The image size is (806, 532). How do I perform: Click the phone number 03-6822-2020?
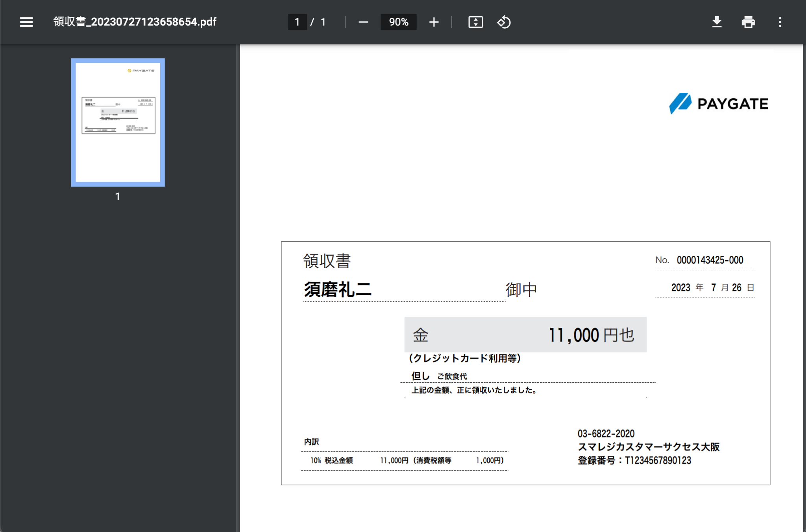(x=606, y=434)
